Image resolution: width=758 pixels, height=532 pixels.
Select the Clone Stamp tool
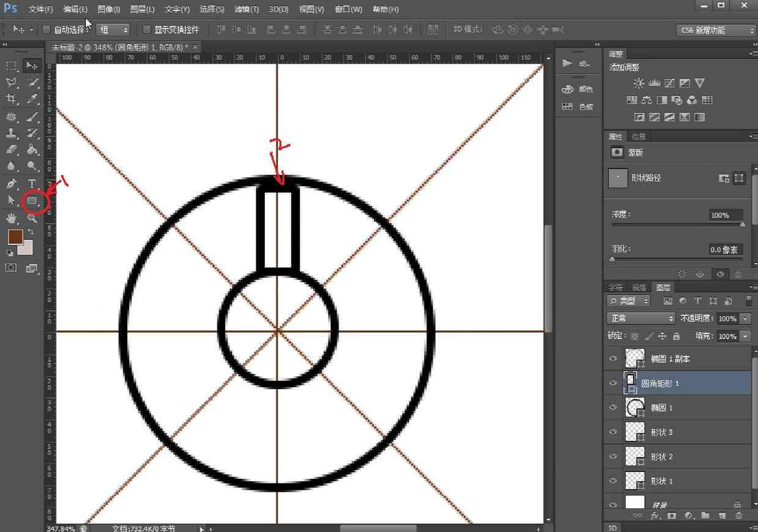(x=12, y=133)
